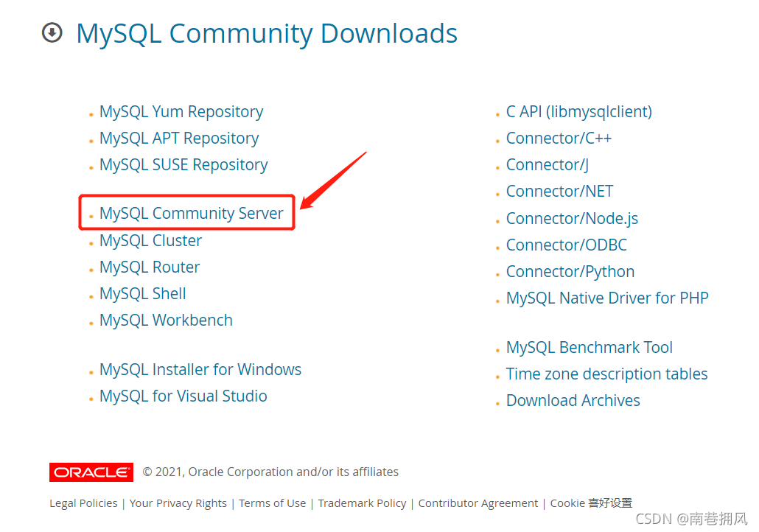Image resolution: width=759 pixels, height=532 pixels.
Task: Open the Legal Policies footer link
Action: click(83, 503)
